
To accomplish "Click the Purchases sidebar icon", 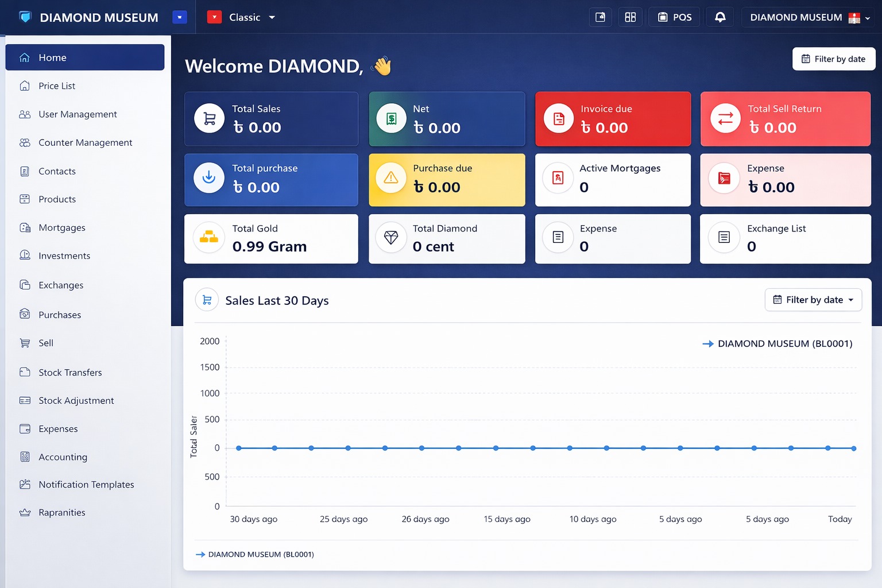I will pos(25,314).
